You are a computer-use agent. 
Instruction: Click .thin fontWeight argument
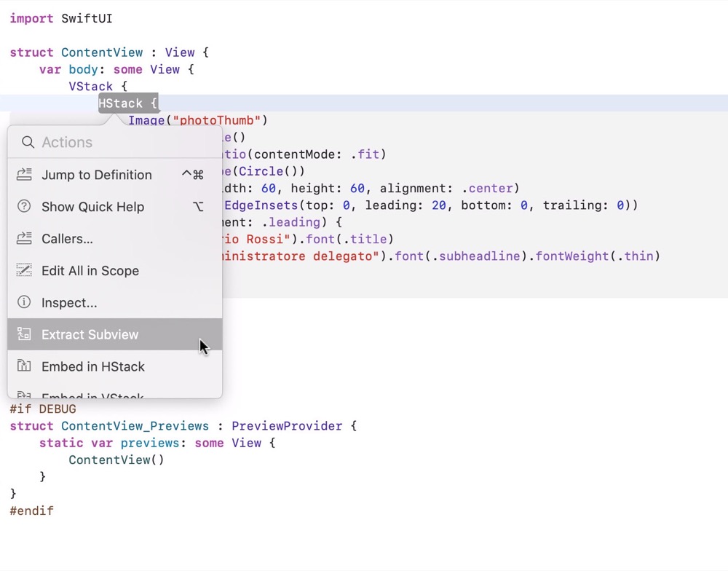[x=636, y=256]
